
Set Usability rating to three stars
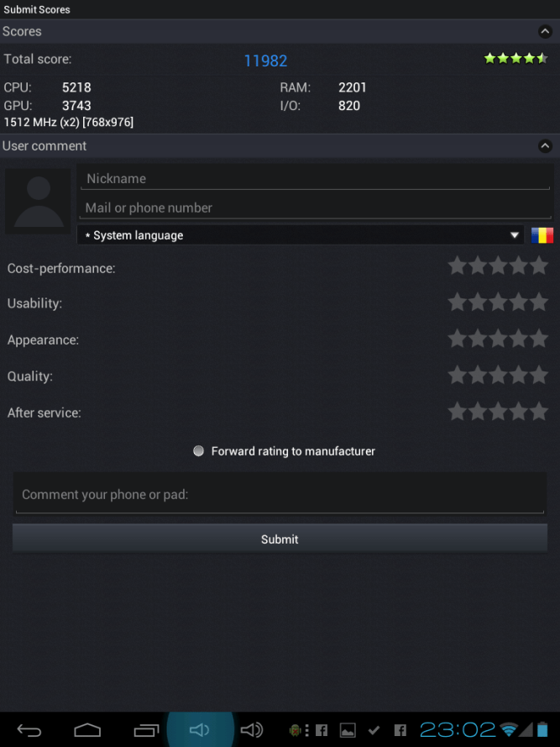tap(498, 302)
